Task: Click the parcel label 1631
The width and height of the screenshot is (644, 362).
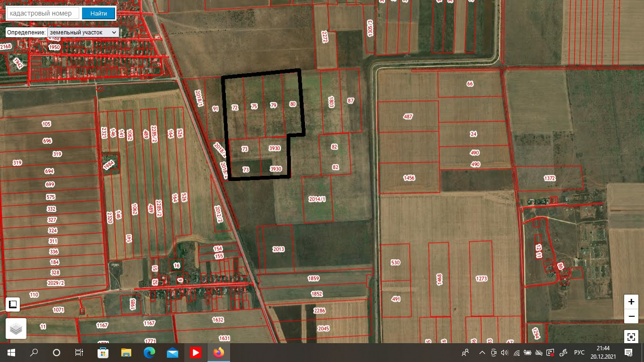Action: click(224, 338)
